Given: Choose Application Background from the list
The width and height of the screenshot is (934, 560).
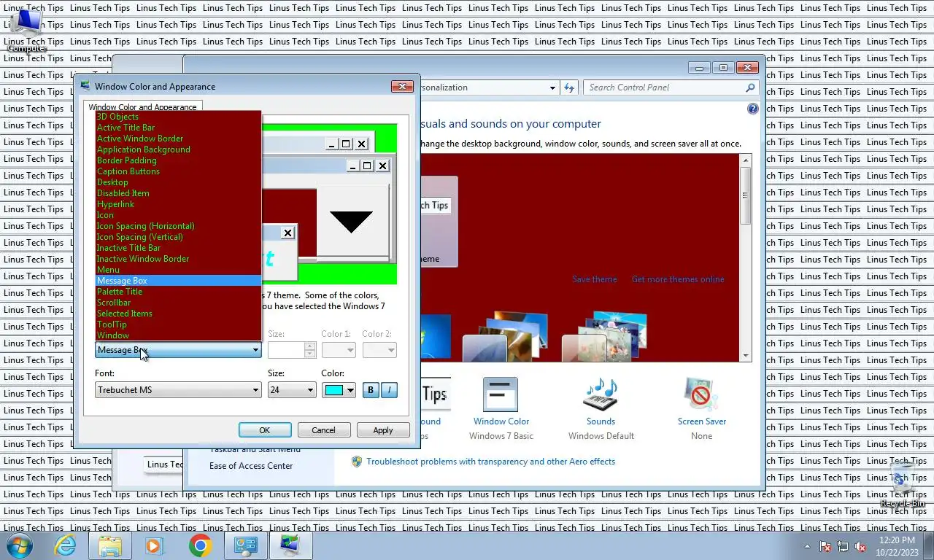Looking at the screenshot, I should coord(178,149).
